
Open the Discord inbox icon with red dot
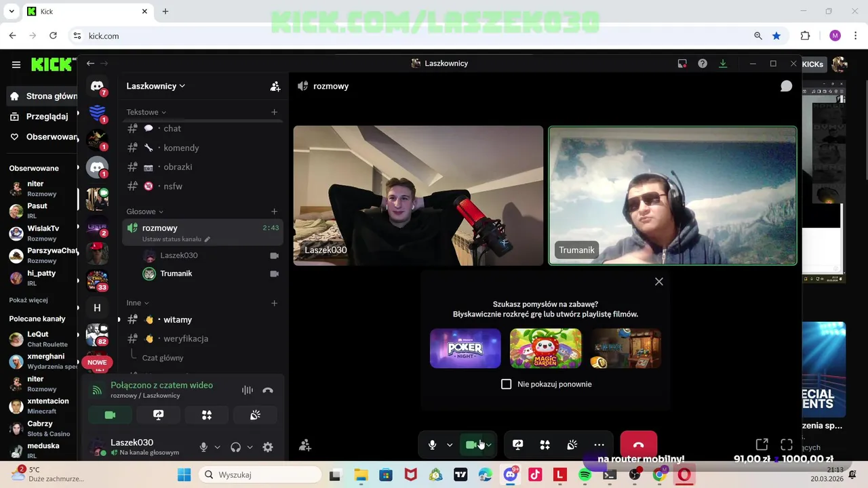coord(682,63)
